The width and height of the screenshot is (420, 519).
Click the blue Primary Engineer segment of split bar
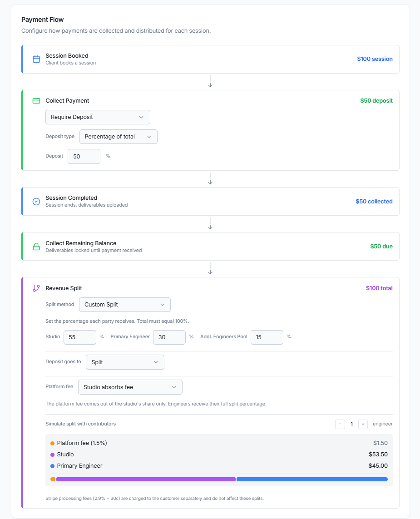[312, 479]
